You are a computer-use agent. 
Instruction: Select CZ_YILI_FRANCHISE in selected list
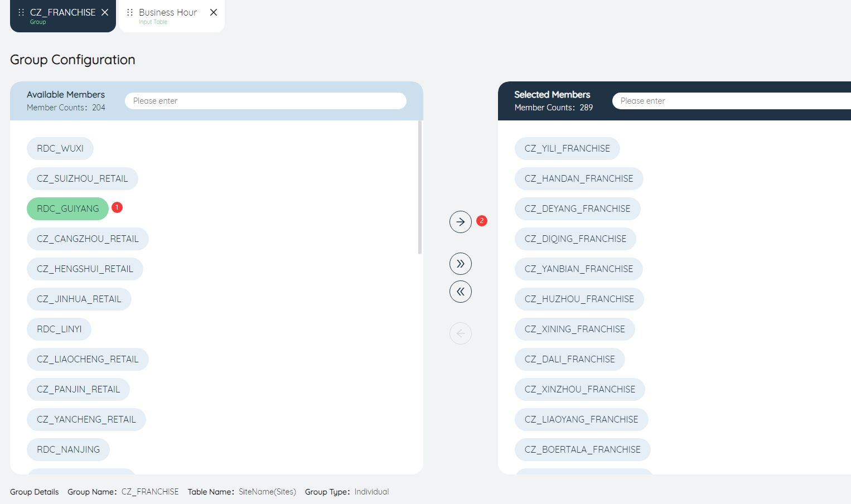coord(567,148)
